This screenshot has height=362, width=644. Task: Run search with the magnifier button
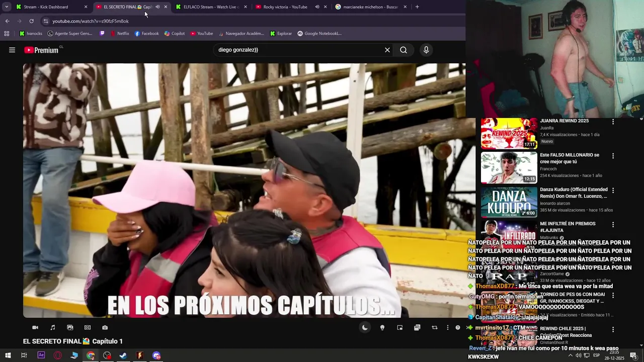[x=404, y=50]
